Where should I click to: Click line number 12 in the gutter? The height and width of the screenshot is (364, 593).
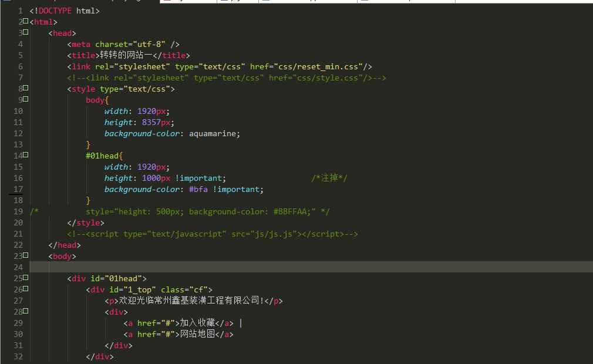(18, 134)
